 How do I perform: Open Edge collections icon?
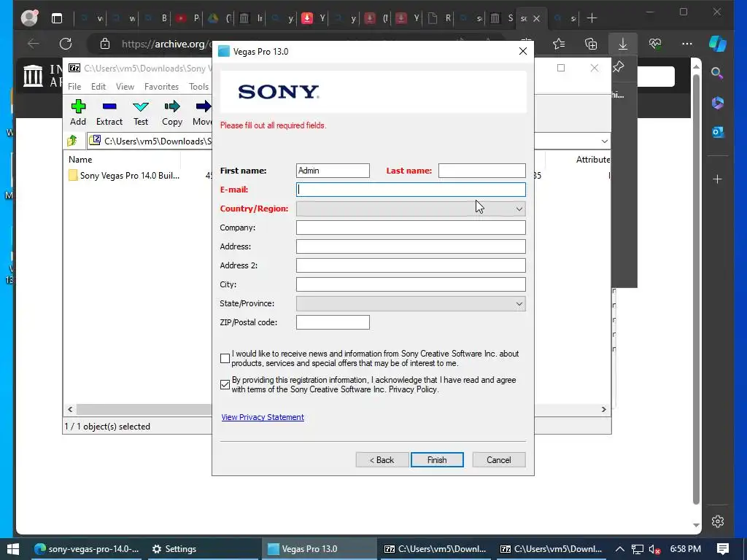click(591, 44)
